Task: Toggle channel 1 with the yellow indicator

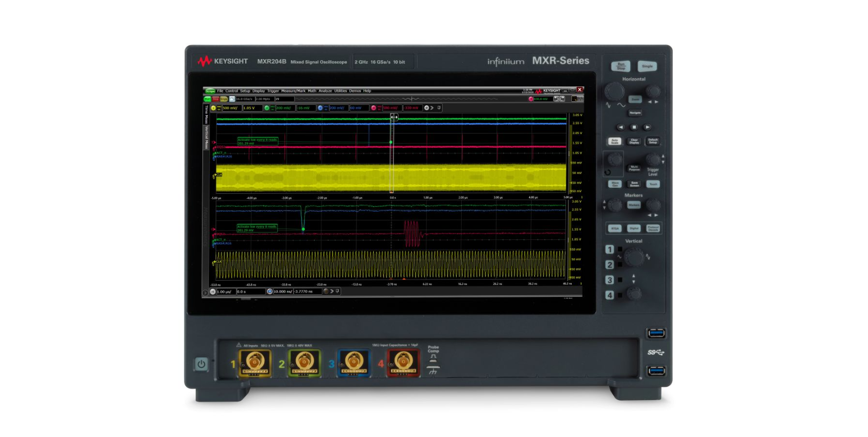Action: (x=213, y=108)
